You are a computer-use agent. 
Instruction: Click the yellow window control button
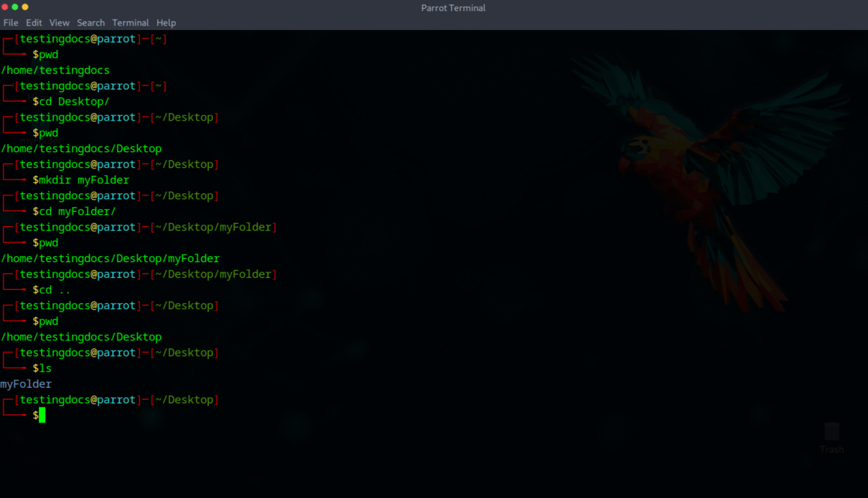point(25,7)
